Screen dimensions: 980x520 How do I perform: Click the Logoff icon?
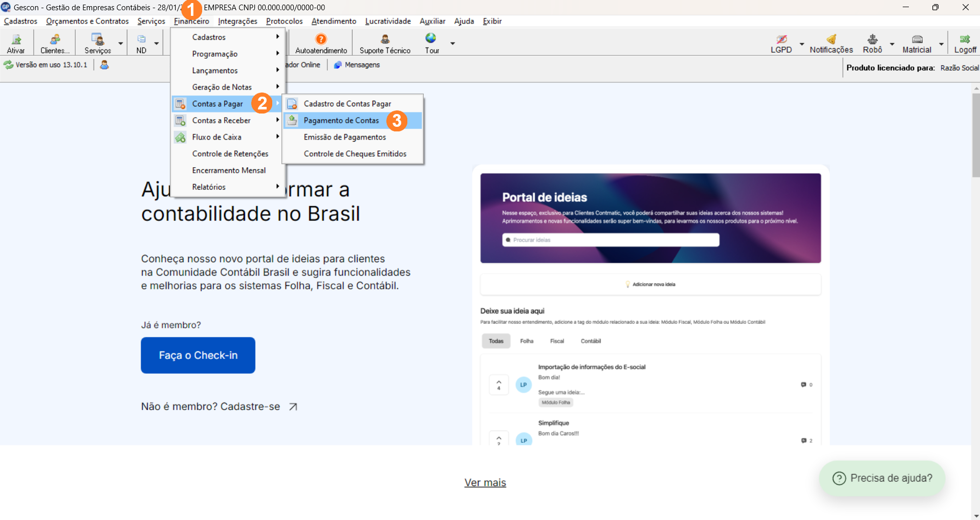(965, 39)
